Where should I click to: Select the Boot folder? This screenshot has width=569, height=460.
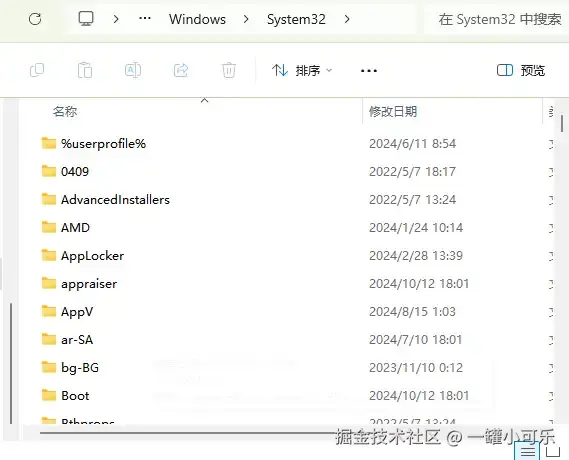coord(75,395)
